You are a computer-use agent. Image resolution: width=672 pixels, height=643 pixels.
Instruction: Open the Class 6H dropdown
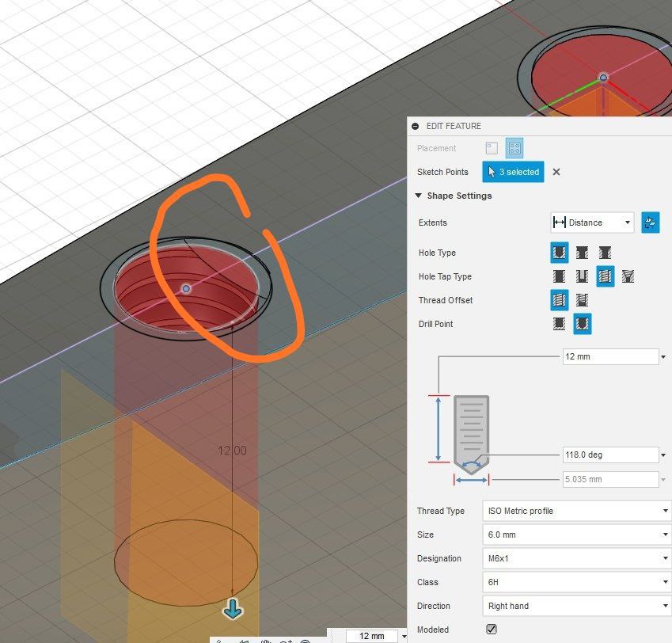[x=577, y=582]
